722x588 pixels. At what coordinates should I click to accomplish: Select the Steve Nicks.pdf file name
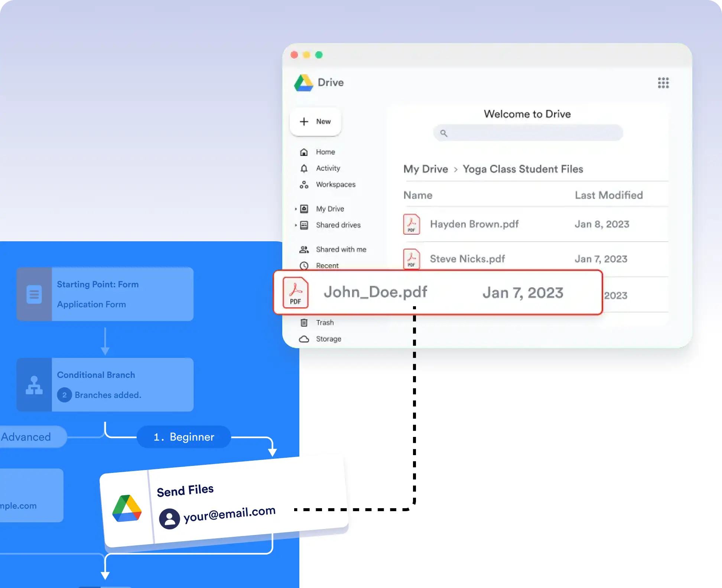coord(467,259)
